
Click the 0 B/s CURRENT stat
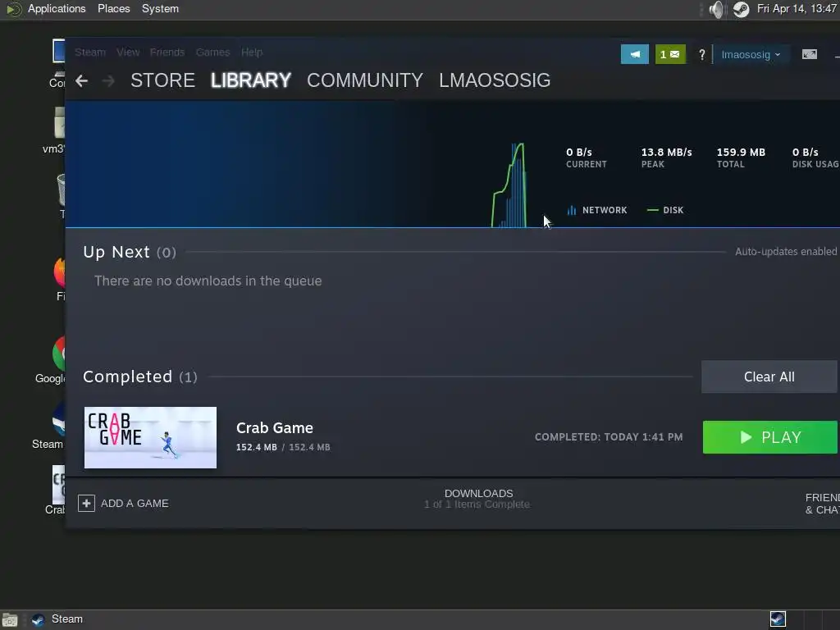(586, 157)
